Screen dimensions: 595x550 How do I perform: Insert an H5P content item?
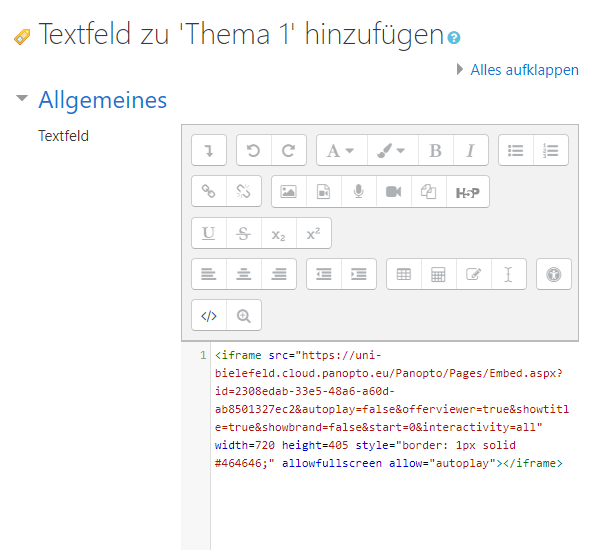468,191
